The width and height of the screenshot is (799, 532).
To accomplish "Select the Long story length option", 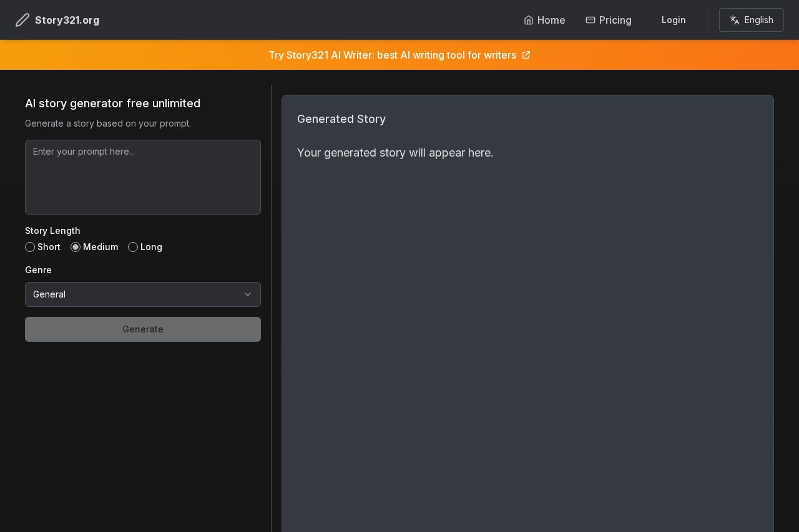I will pos(133,247).
